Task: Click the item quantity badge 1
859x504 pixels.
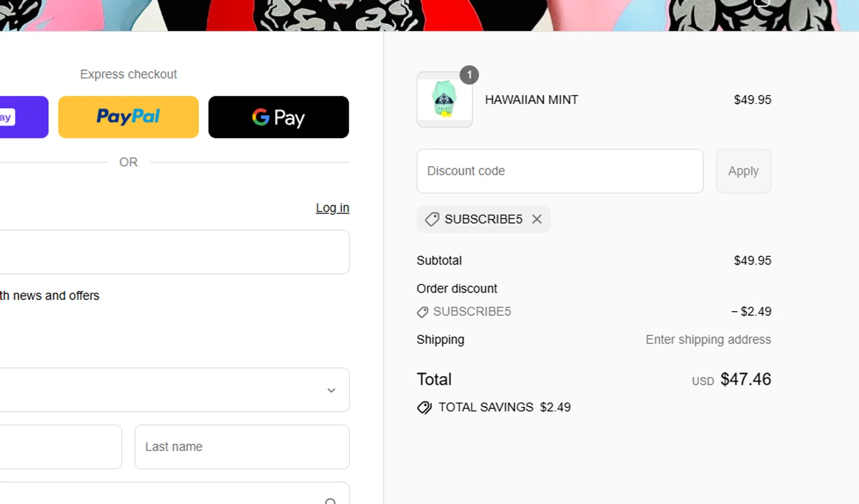Action: click(469, 75)
